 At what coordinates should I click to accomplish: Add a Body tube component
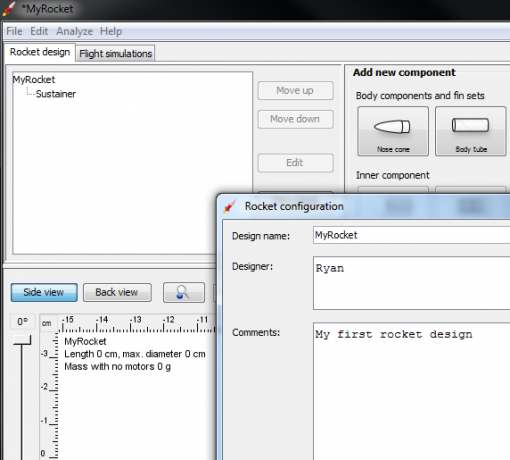pos(470,131)
